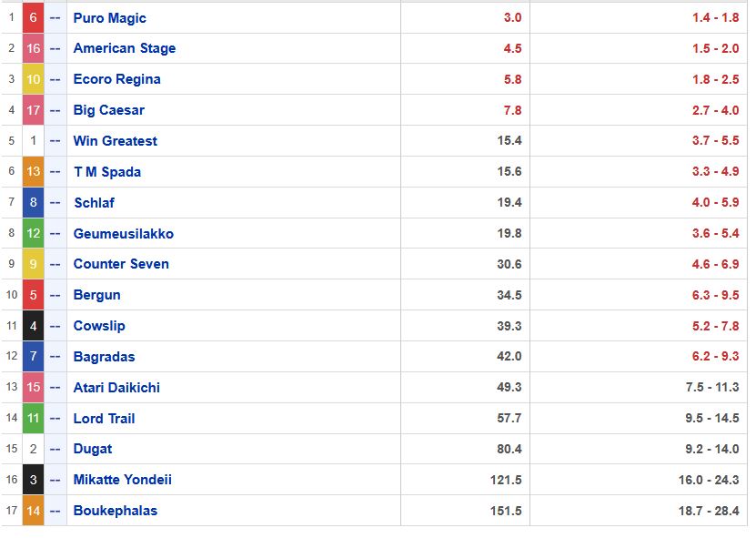Open the Puro Magic horse link
The height and width of the screenshot is (538, 756).
(109, 18)
